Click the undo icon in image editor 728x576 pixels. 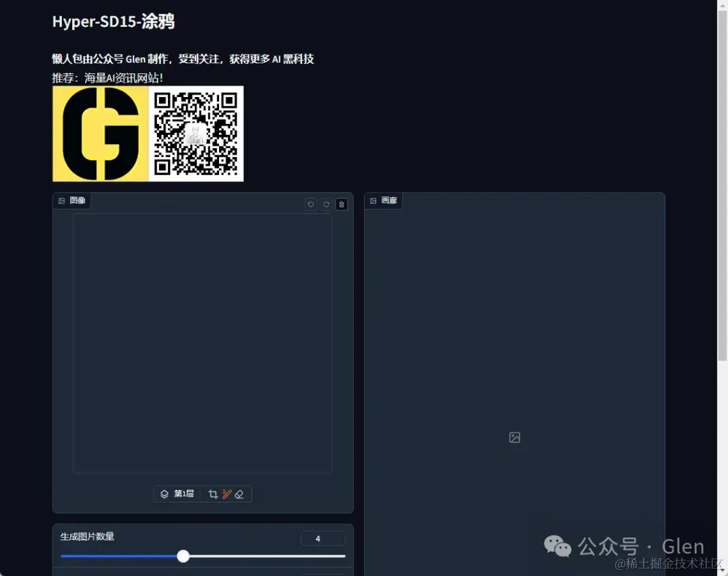tap(311, 204)
